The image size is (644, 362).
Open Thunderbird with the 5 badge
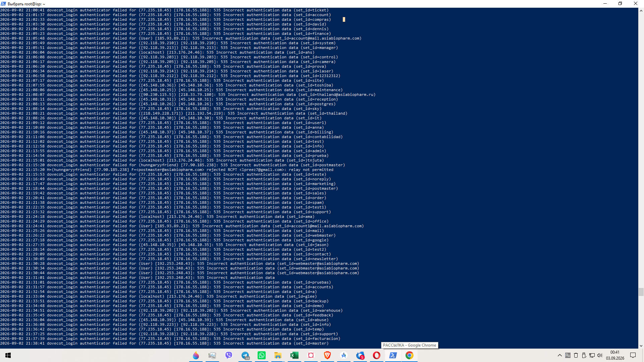pyautogui.click(x=360, y=355)
